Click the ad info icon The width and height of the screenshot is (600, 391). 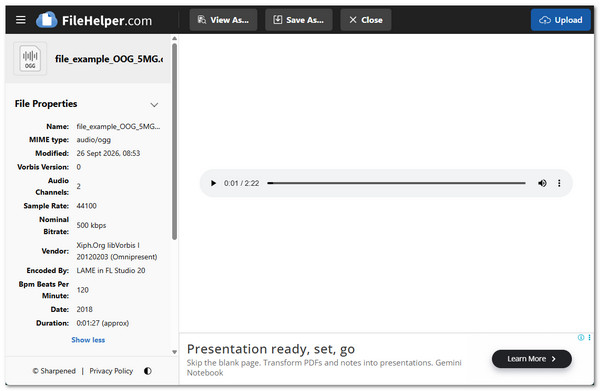[x=581, y=337]
